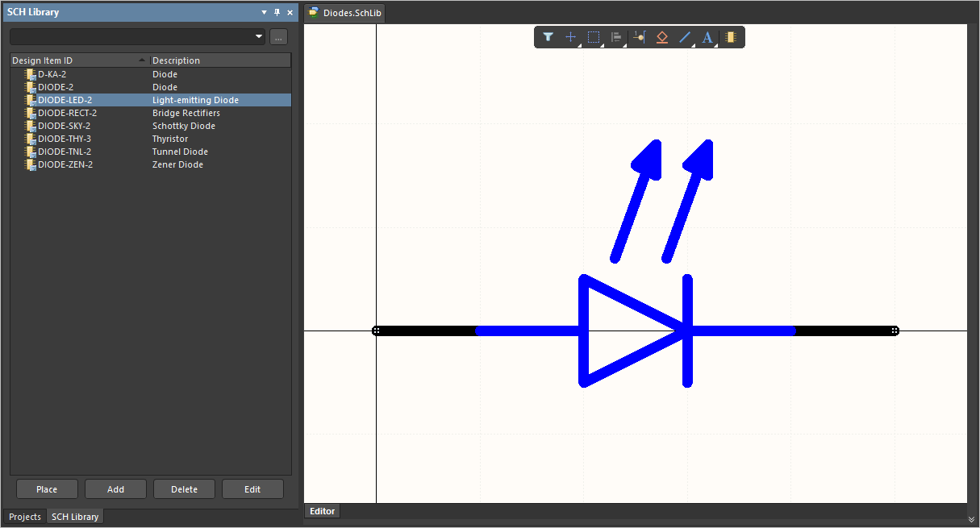
Task: Click the add component part icon
Action: [731, 37]
